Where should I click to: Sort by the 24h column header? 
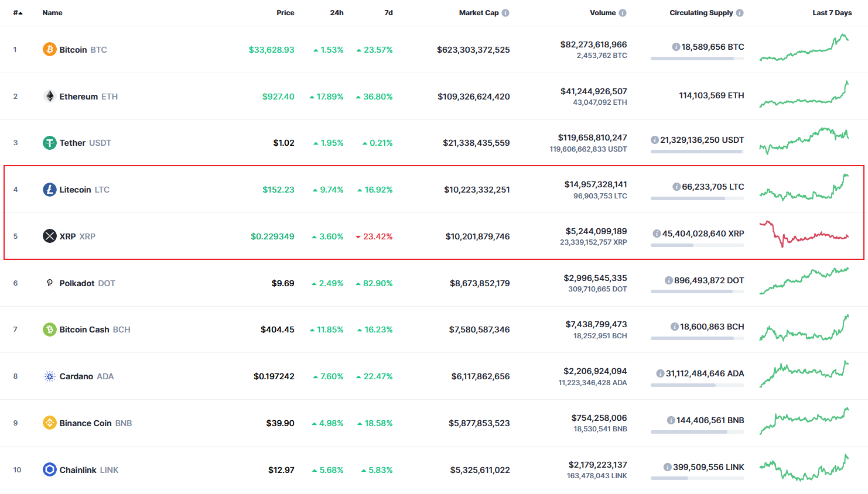[x=337, y=13]
